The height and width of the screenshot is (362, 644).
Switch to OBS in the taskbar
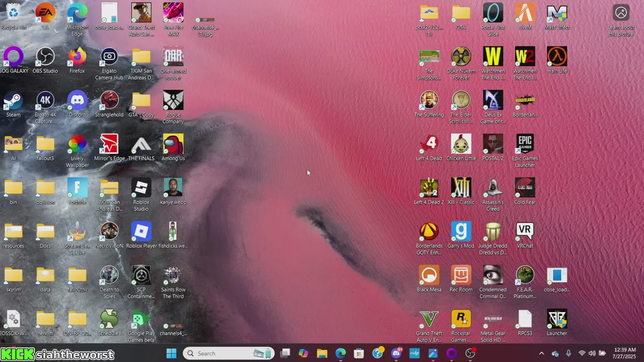(x=470, y=353)
